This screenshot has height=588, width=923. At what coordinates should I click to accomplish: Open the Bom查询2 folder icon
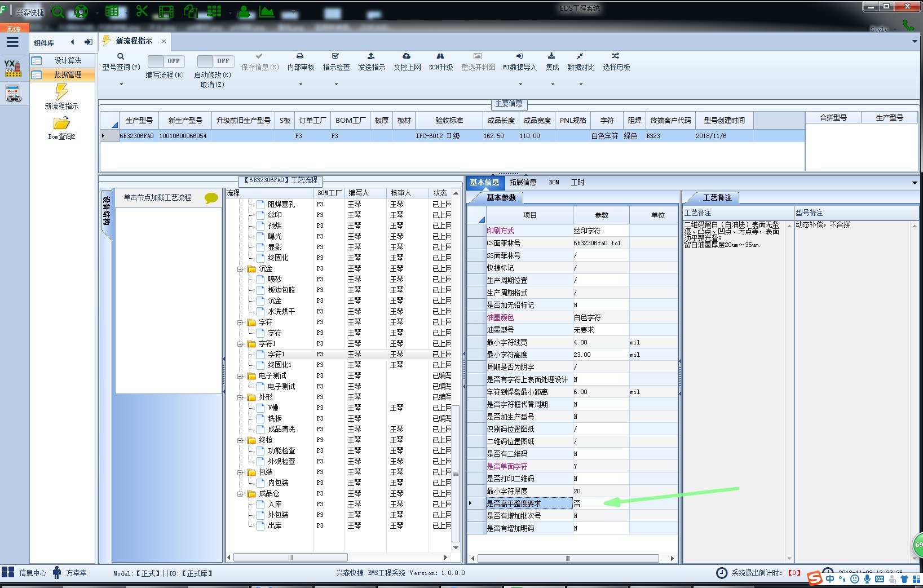[x=61, y=123]
